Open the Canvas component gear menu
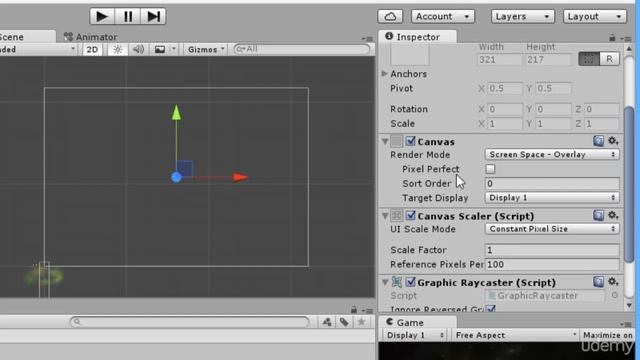The image size is (640, 360). coord(613,141)
